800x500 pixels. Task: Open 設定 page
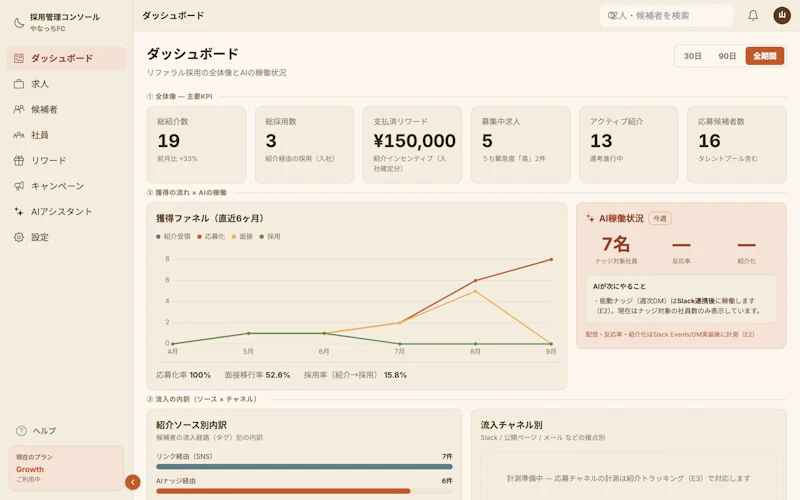pyautogui.click(x=66, y=237)
